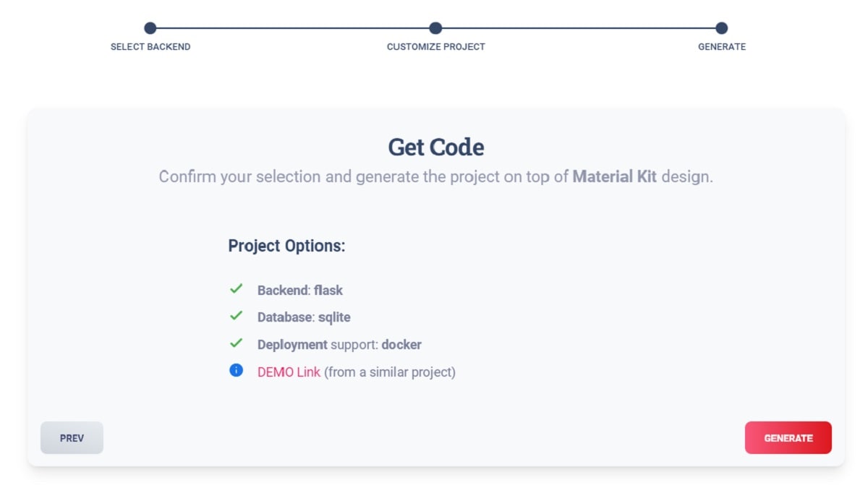Viewport: 868px width, 493px height.
Task: Click the Get Code heading
Action: [x=435, y=147]
